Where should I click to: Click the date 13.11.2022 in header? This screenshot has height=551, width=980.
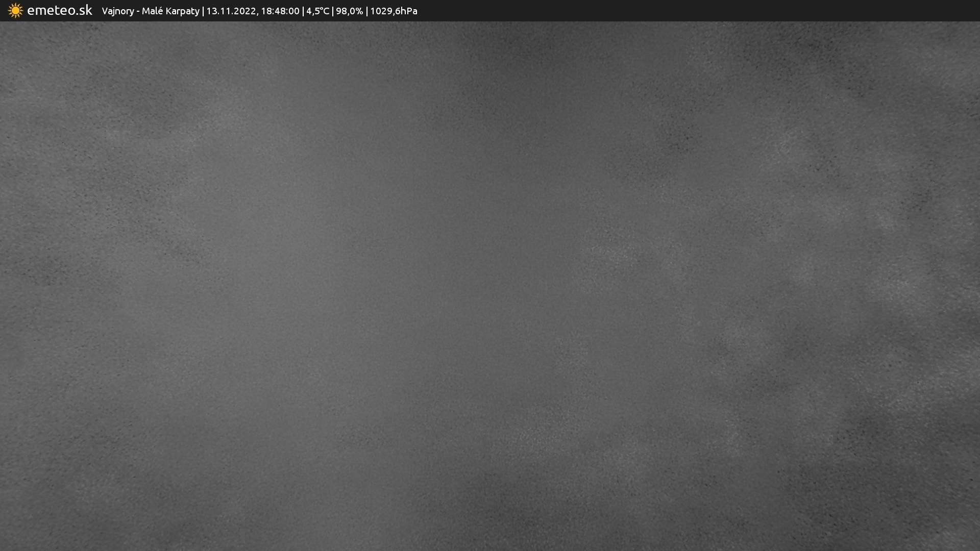(231, 11)
